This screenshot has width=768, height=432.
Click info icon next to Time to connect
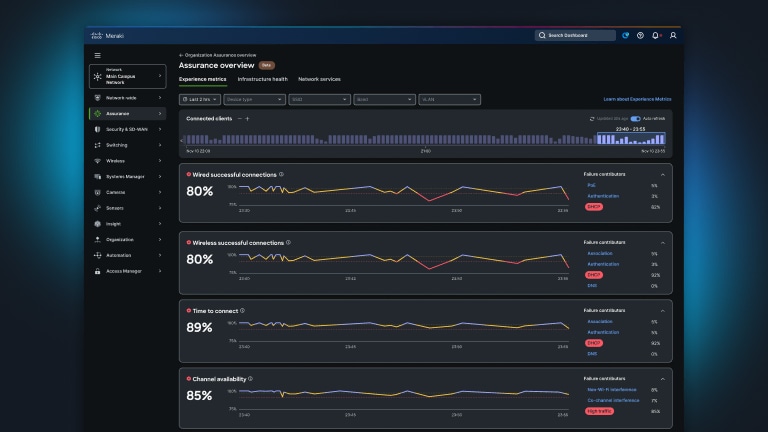(x=242, y=311)
